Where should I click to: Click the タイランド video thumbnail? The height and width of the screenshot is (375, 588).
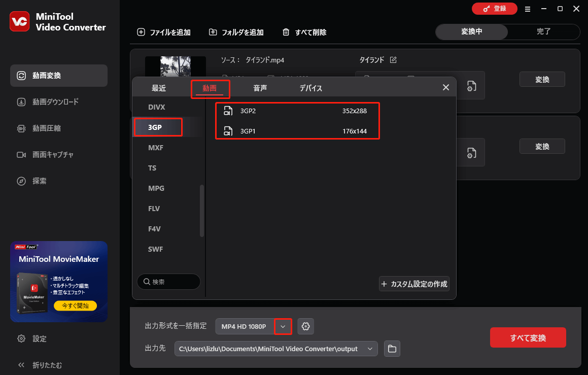pos(176,66)
